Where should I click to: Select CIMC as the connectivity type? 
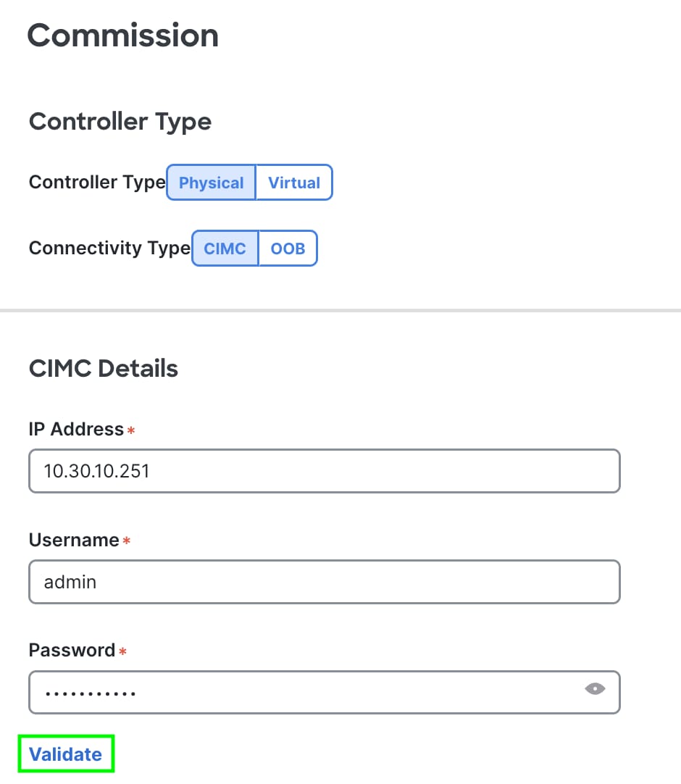(x=225, y=249)
